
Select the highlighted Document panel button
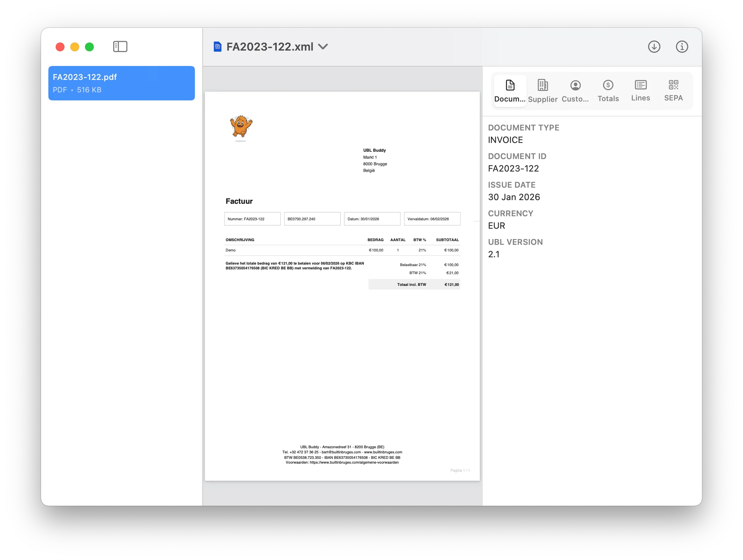point(510,91)
